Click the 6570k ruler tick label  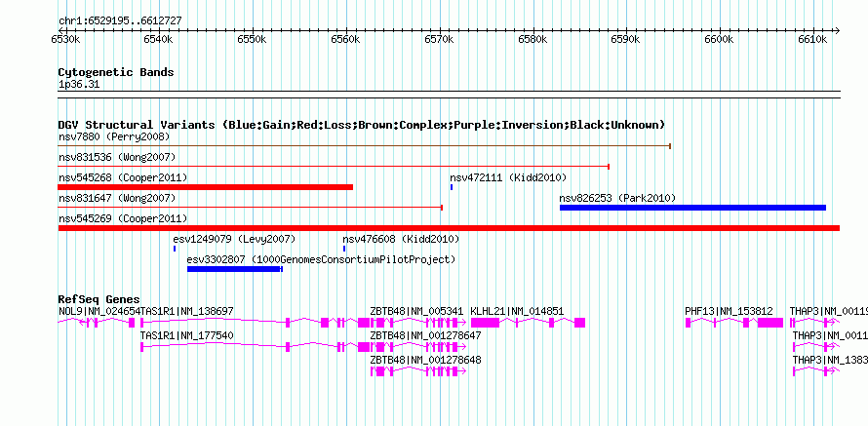pos(439,40)
